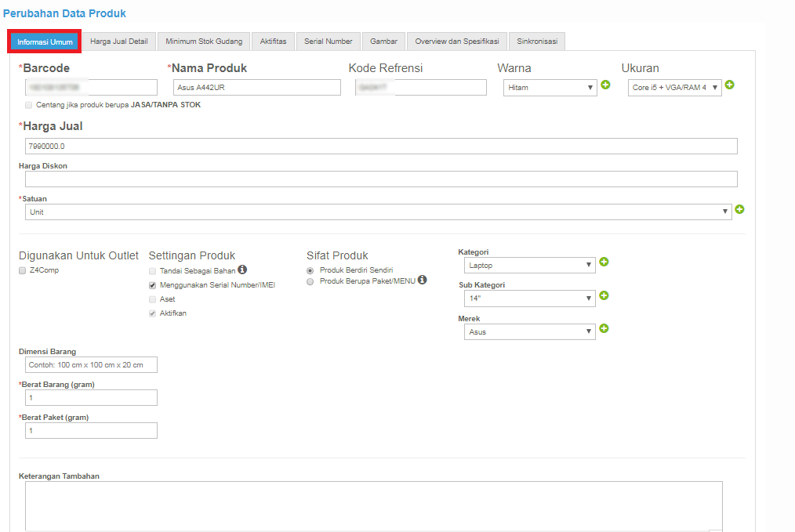The height and width of the screenshot is (532, 795).
Task: Add new unit via Satuan plus icon
Action: pos(739,210)
